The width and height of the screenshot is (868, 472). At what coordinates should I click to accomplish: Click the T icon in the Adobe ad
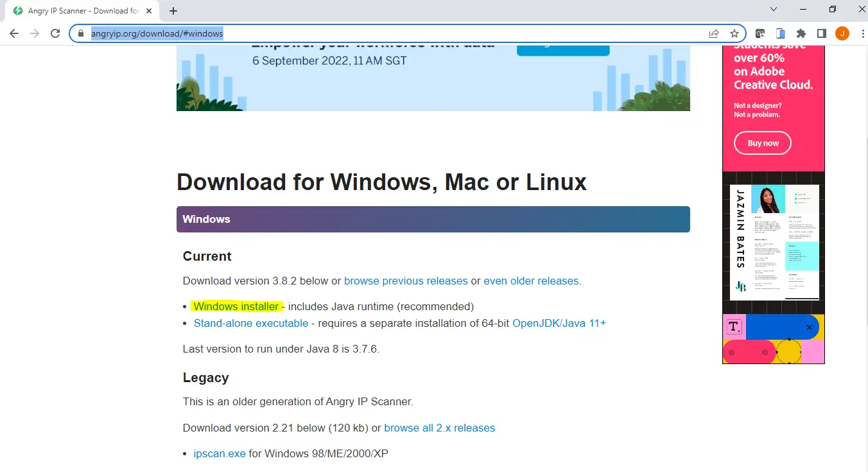[734, 327]
